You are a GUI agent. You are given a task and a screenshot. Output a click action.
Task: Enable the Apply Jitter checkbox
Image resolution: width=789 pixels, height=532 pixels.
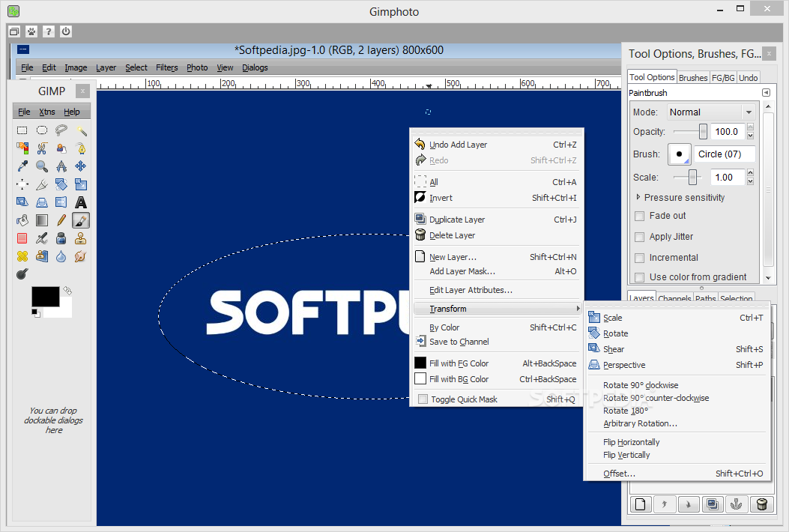click(640, 237)
